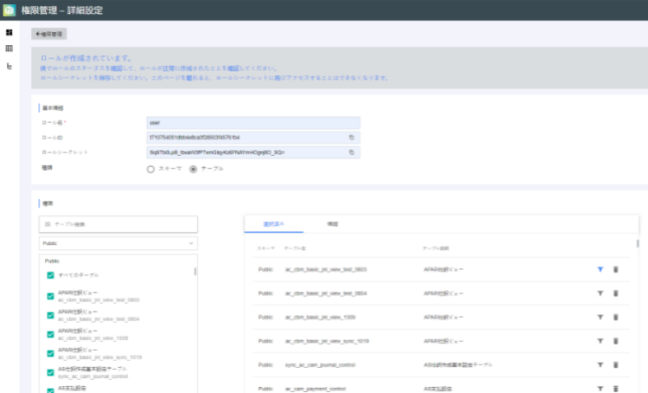Click the スキーマ column header
This screenshot has height=393, width=648.
point(266,248)
